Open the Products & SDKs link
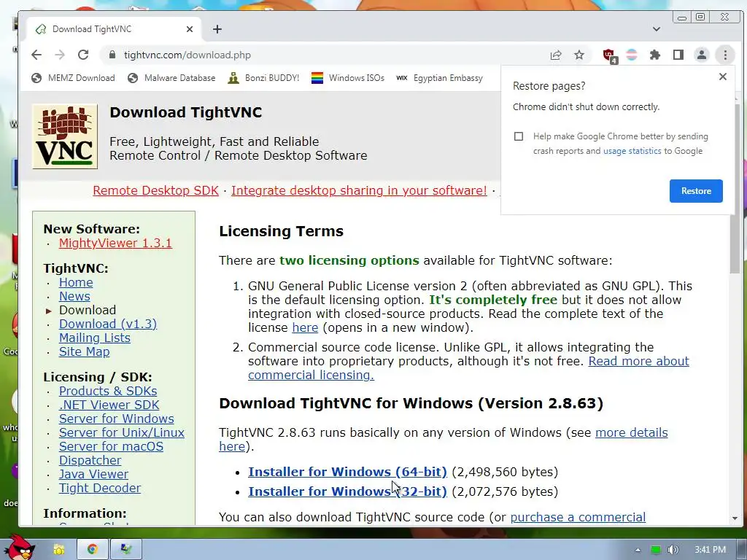The width and height of the screenshot is (747, 560). 108,391
